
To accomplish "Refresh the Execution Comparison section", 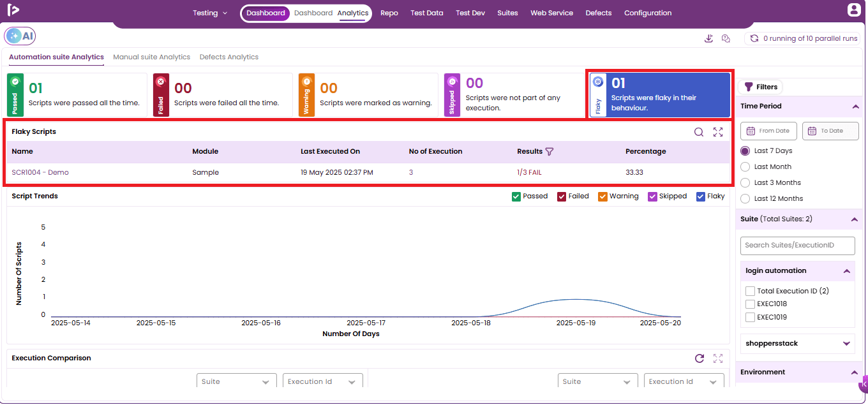I will (700, 358).
